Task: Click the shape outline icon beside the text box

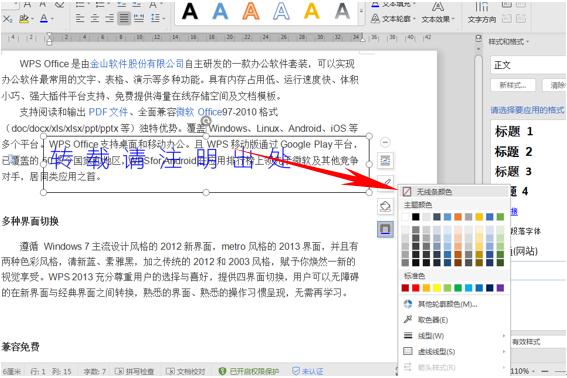Action: click(385, 230)
